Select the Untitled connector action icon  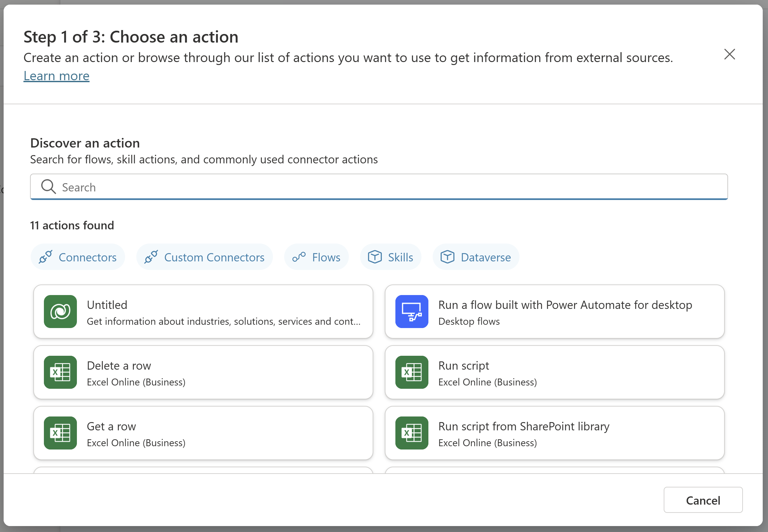(x=59, y=312)
